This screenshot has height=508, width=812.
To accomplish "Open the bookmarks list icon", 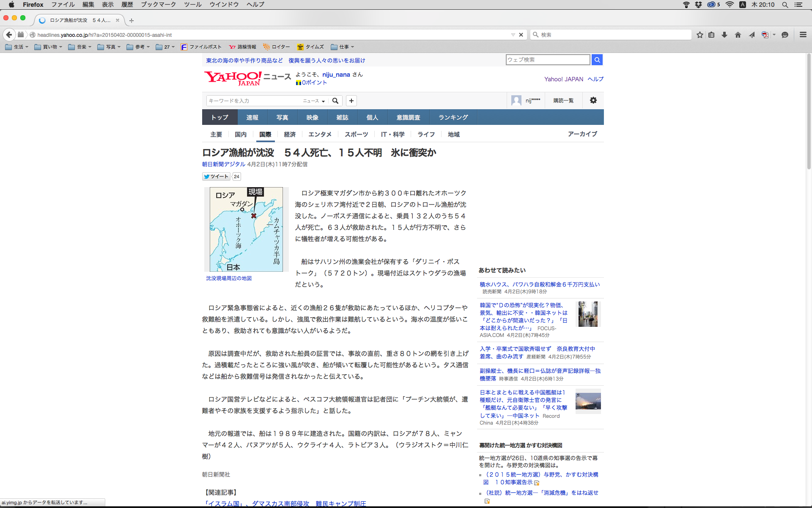I will [x=711, y=35].
